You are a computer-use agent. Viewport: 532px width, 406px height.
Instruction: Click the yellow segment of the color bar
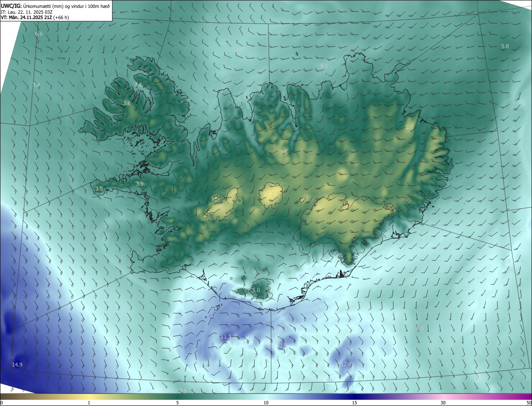pyautogui.click(x=89, y=396)
